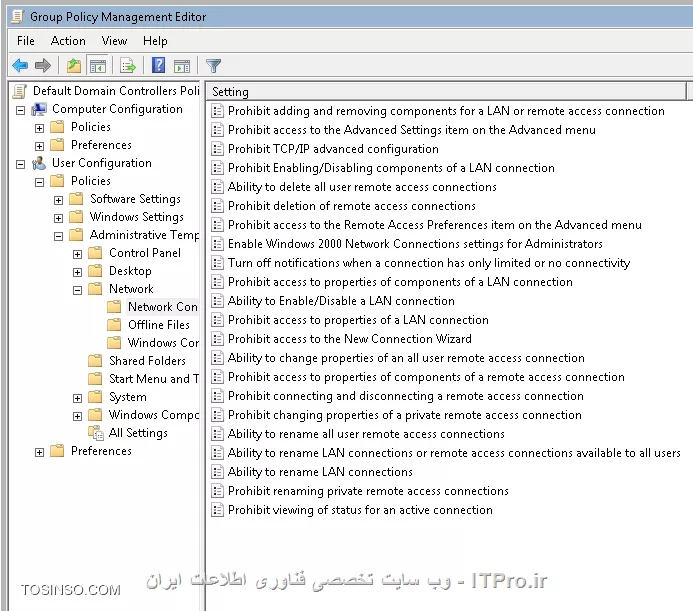Collapse the User Configuration node
The height and width of the screenshot is (611, 693).
pos(20,164)
